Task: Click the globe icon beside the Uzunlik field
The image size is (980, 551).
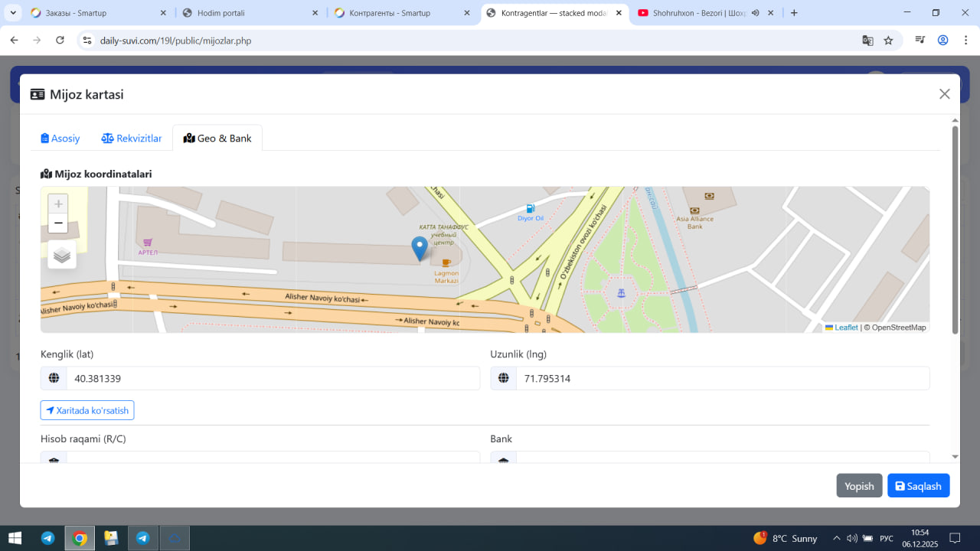Action: pyautogui.click(x=504, y=378)
